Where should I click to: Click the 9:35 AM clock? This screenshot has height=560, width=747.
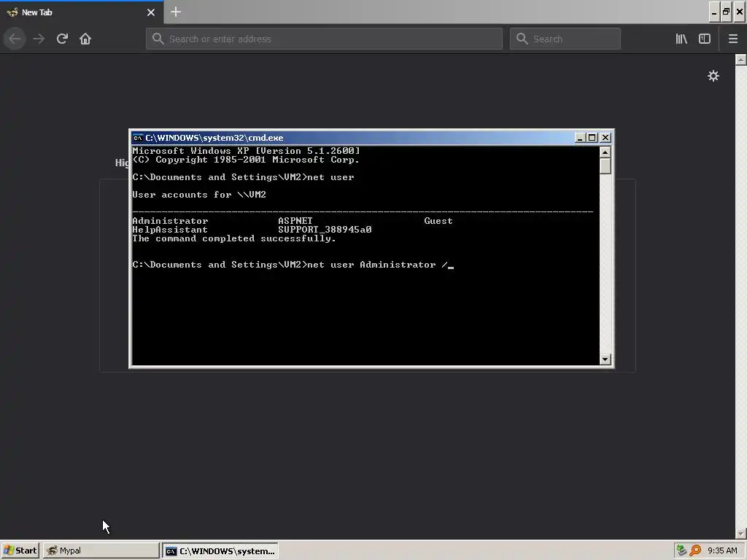coord(722,551)
